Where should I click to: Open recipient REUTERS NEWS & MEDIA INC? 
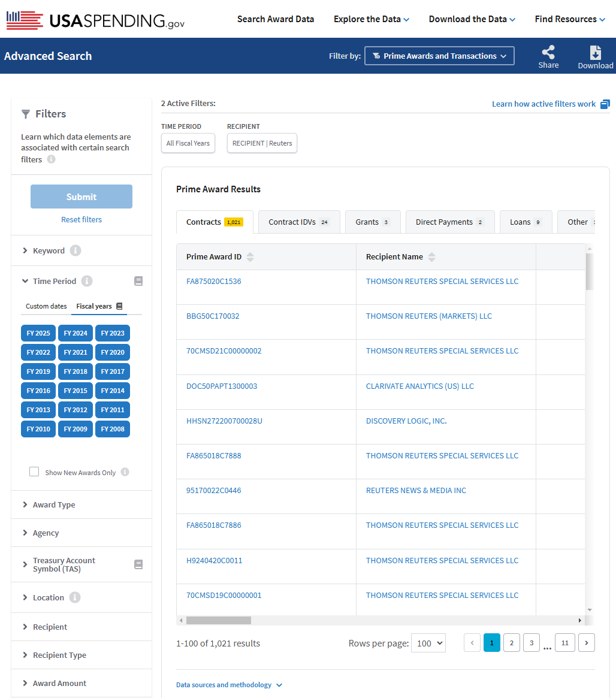[x=416, y=491]
